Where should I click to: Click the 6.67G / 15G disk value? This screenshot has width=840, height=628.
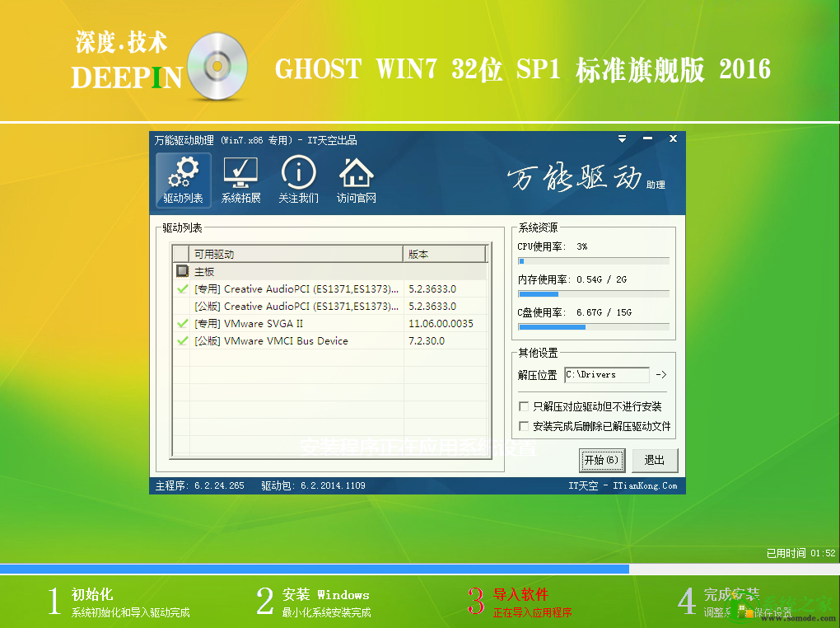[x=604, y=312]
